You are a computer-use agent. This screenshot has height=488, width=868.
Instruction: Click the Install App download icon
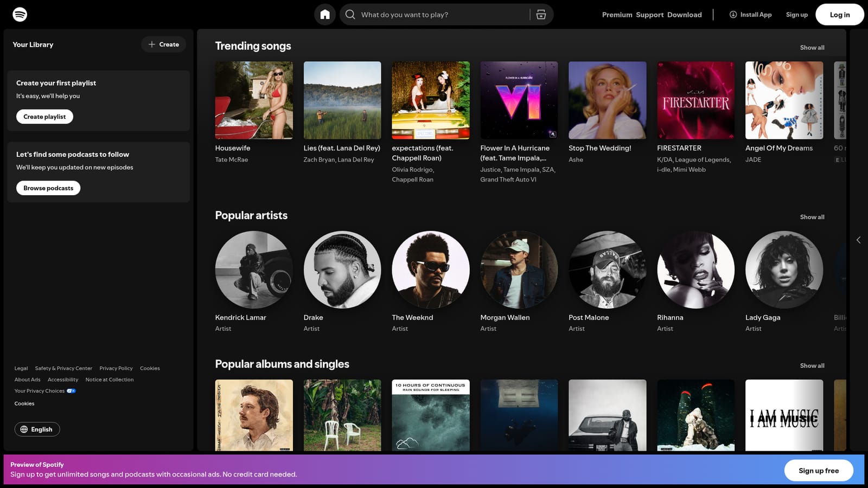733,15
